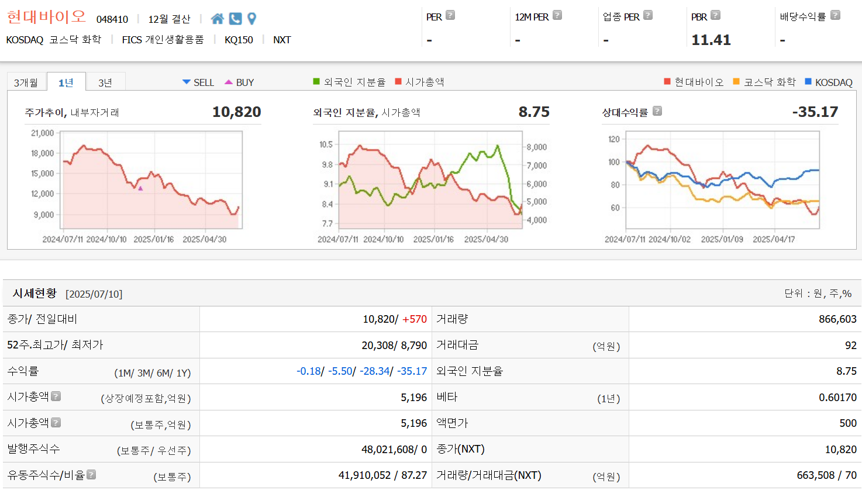This screenshot has height=504, width=862.
Task: Open help icon beside 시가총액 상장예정포함 row
Action: coord(56,396)
